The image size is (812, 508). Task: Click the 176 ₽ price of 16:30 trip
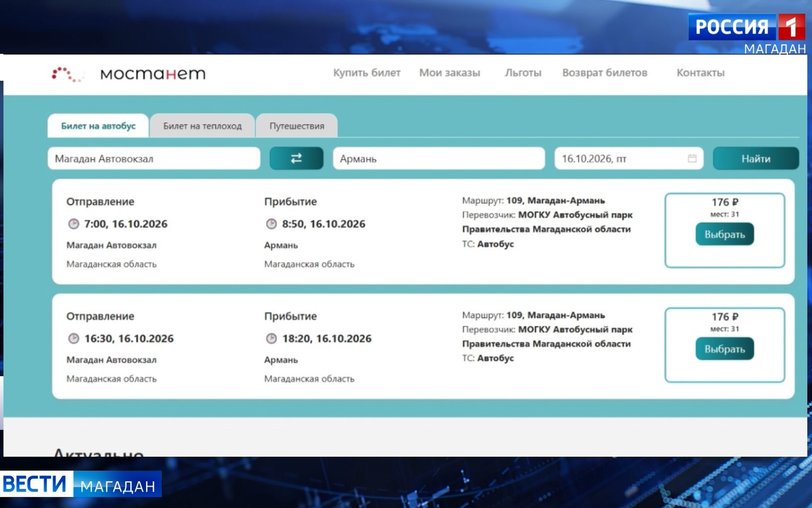[725, 317]
